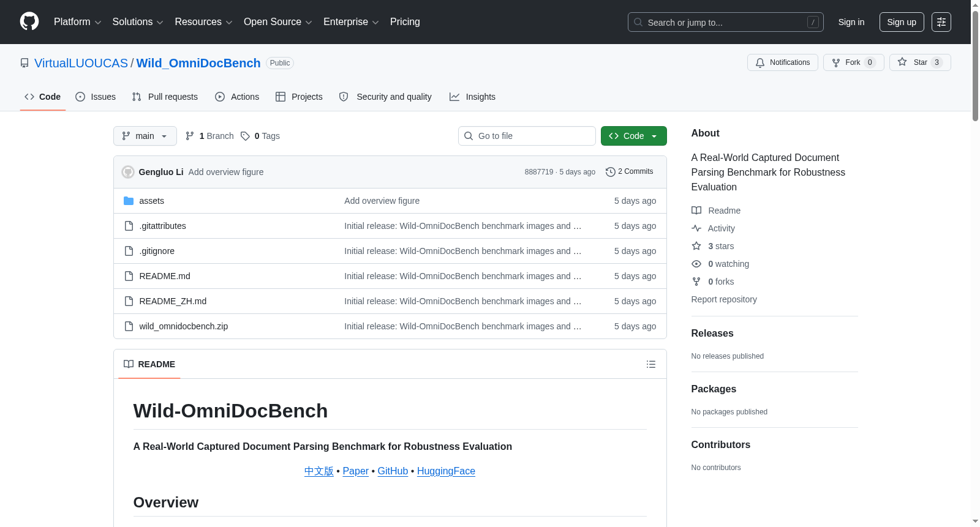Open the assets folder

[x=151, y=201]
